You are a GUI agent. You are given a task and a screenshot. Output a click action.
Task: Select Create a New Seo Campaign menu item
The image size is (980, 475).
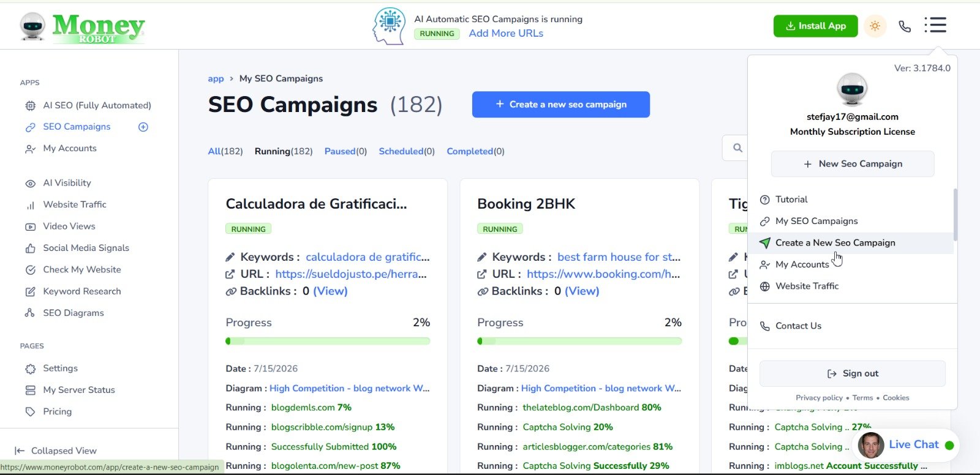pyautogui.click(x=851, y=243)
